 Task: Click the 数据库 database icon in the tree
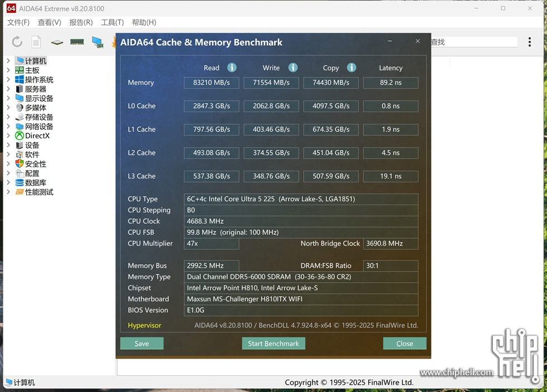pos(20,182)
